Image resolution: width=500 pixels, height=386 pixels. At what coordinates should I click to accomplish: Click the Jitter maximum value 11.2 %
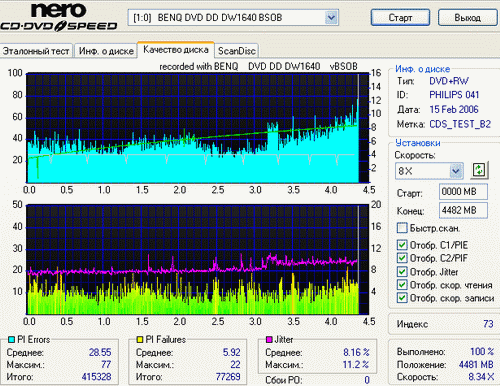click(356, 365)
